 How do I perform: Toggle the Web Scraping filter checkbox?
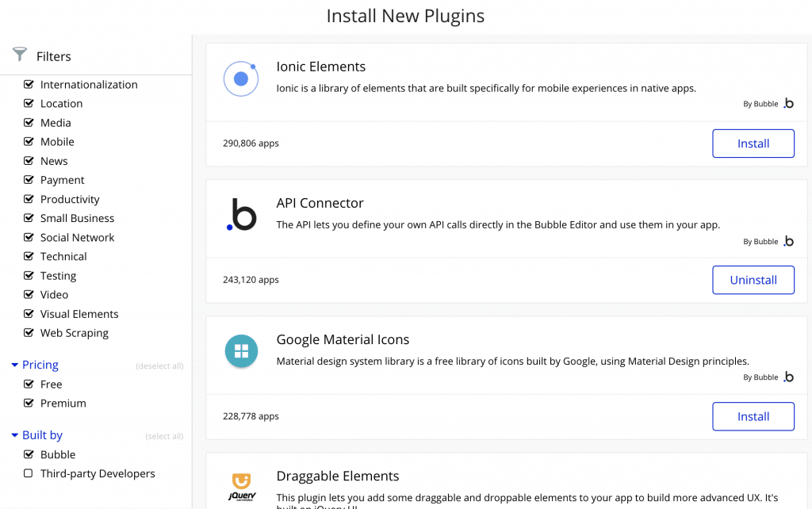(x=29, y=333)
